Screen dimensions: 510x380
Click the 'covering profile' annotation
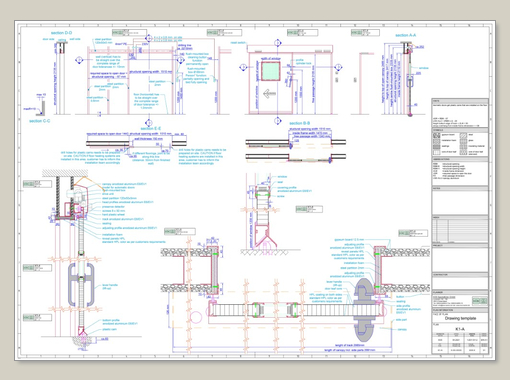pos(287,188)
